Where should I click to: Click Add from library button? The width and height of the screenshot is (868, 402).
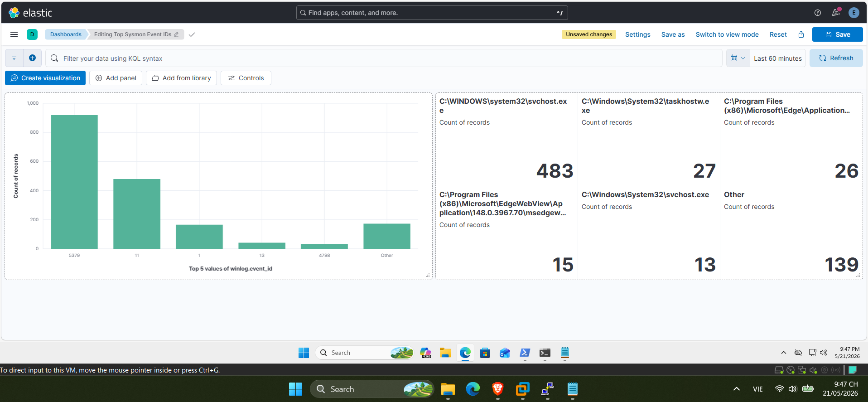click(x=181, y=78)
